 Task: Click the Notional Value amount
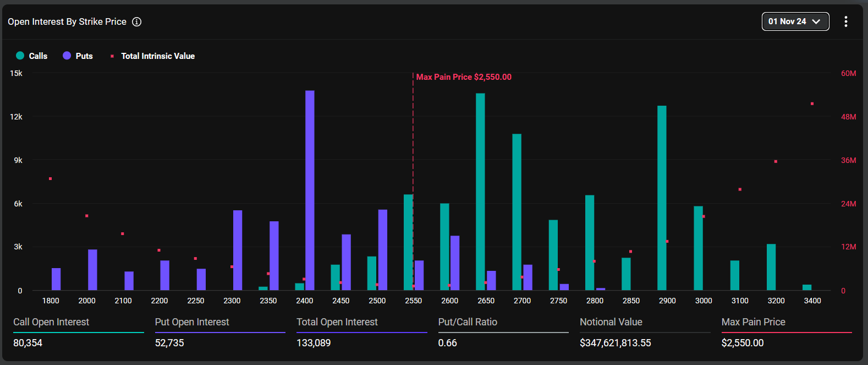pos(615,343)
